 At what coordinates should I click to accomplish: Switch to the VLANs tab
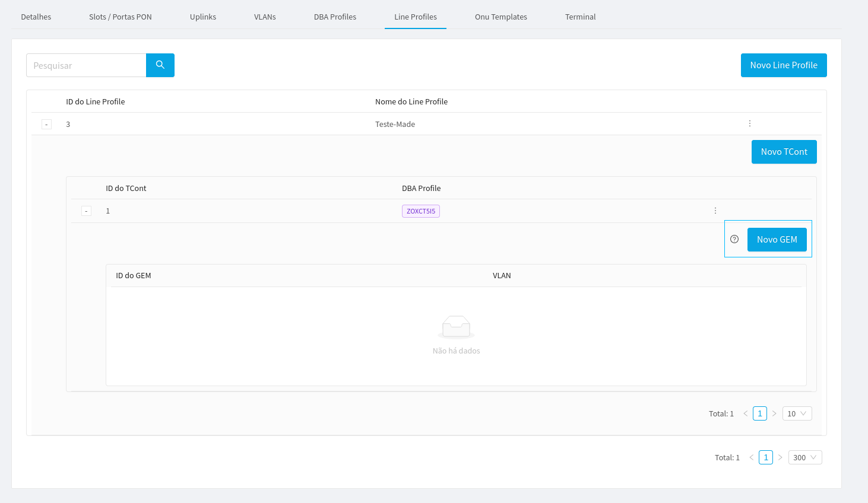[x=265, y=17]
